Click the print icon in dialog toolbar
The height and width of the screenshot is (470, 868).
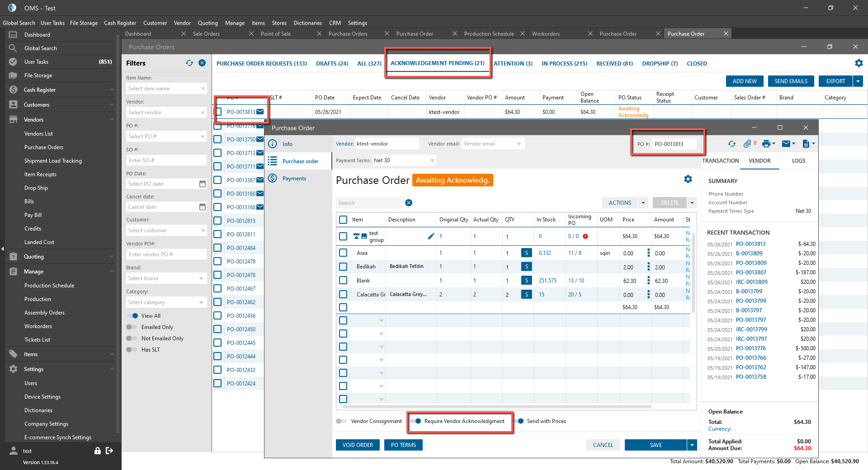coord(766,144)
